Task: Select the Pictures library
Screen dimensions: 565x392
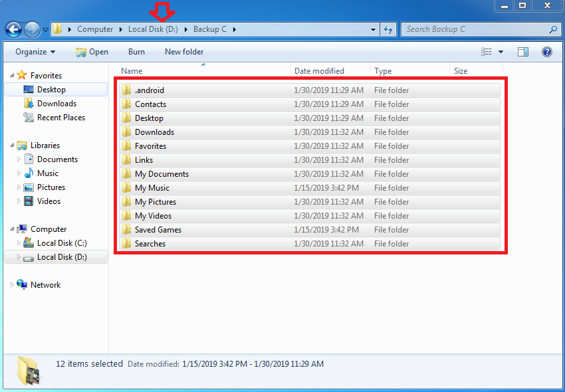Action: (x=51, y=187)
